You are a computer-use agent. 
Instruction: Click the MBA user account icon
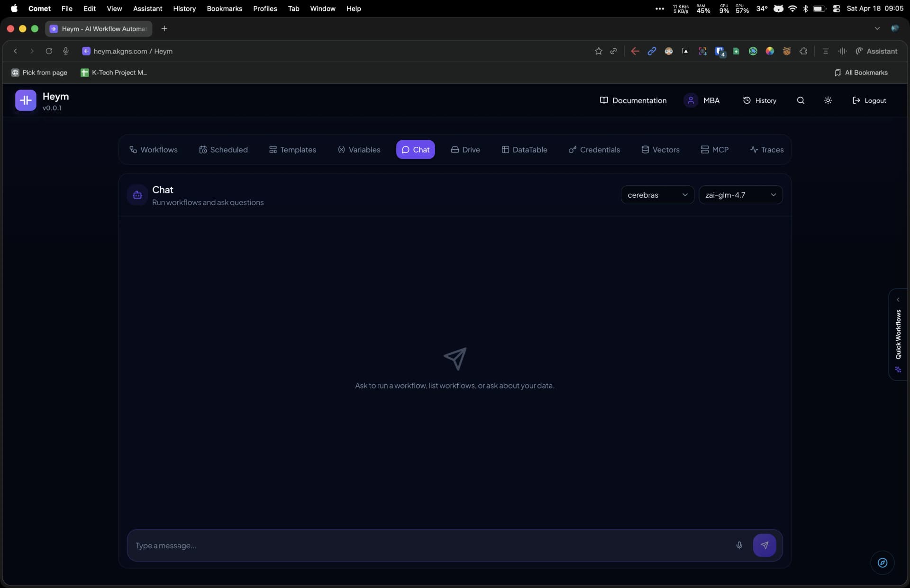(x=691, y=100)
